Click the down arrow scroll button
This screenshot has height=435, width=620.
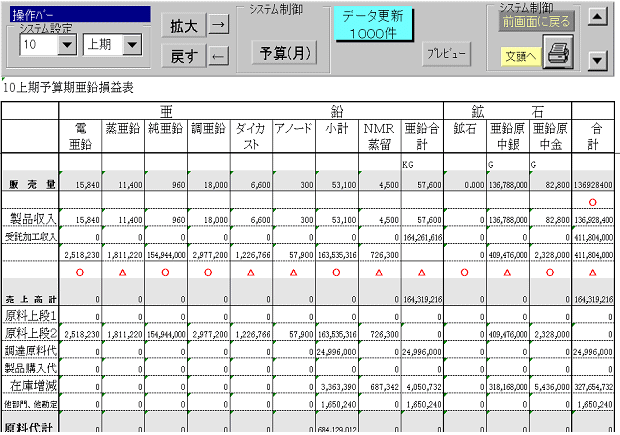pos(597,61)
